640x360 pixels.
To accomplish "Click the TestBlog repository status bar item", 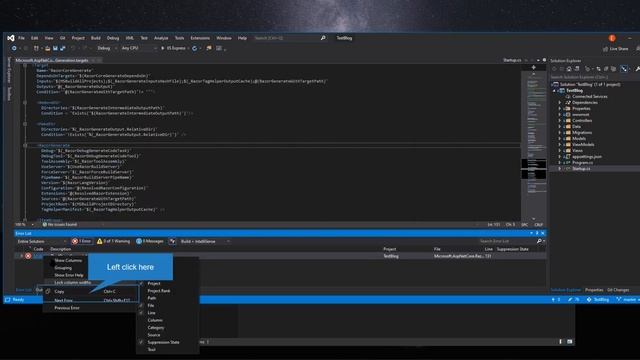I will 598,300.
